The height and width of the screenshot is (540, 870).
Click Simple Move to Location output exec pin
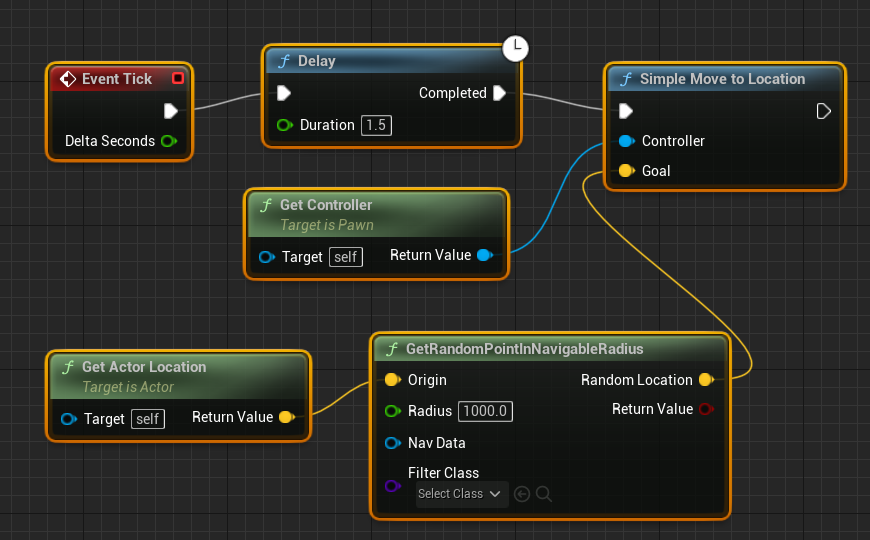(x=823, y=111)
